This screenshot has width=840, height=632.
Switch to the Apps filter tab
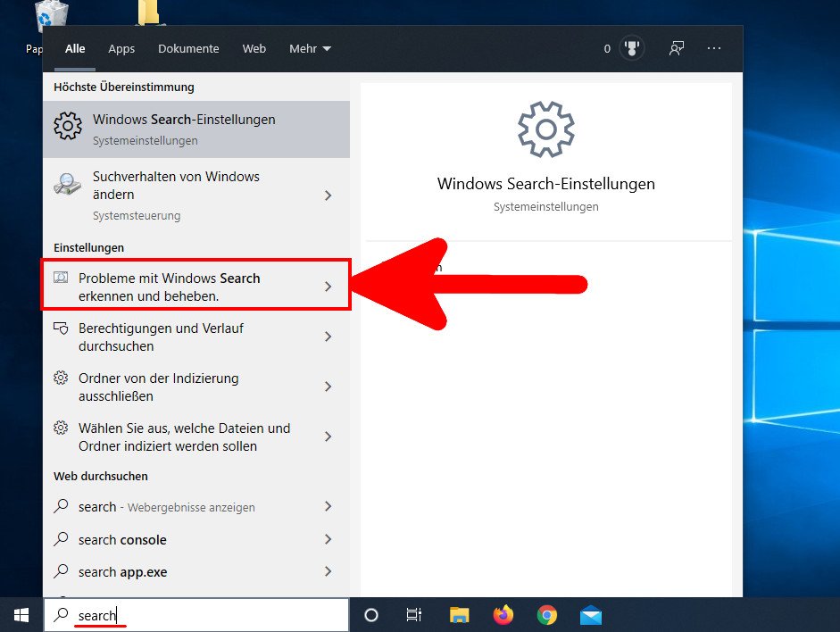(121, 48)
